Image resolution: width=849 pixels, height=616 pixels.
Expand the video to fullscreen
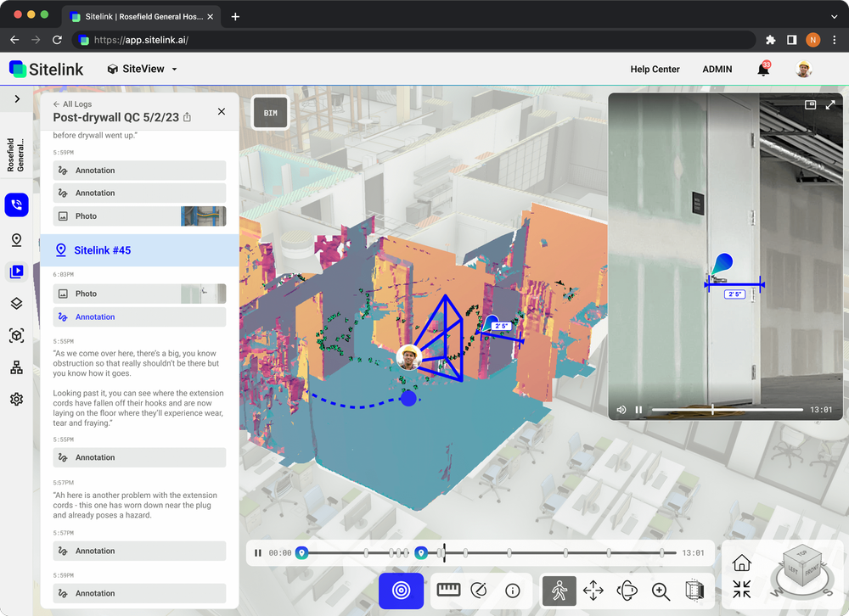click(x=830, y=104)
